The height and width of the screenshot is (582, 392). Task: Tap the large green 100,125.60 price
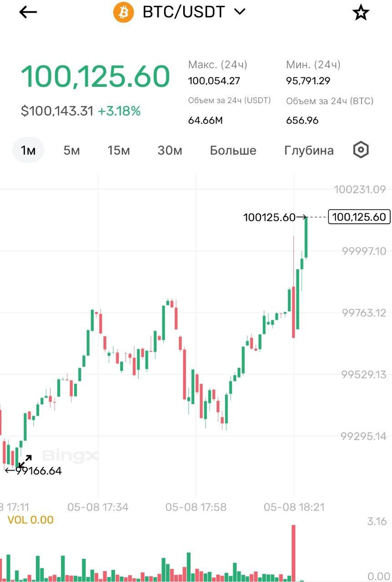[x=95, y=76]
